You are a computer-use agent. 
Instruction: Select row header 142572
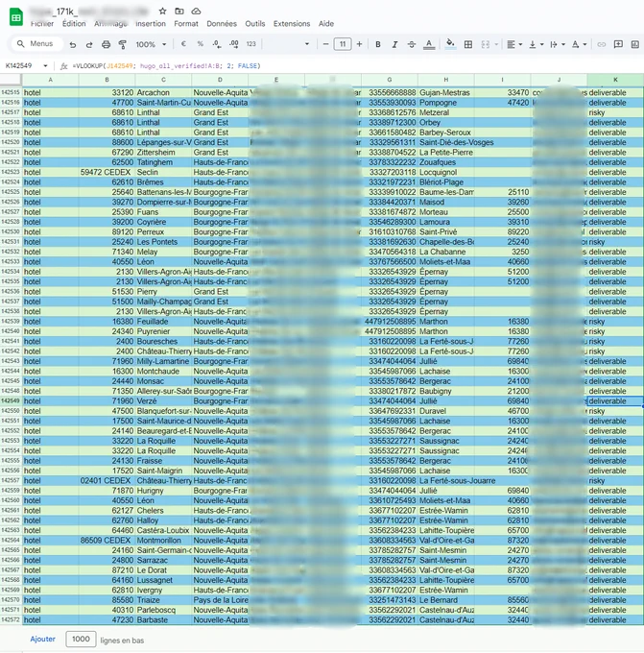(x=11, y=619)
